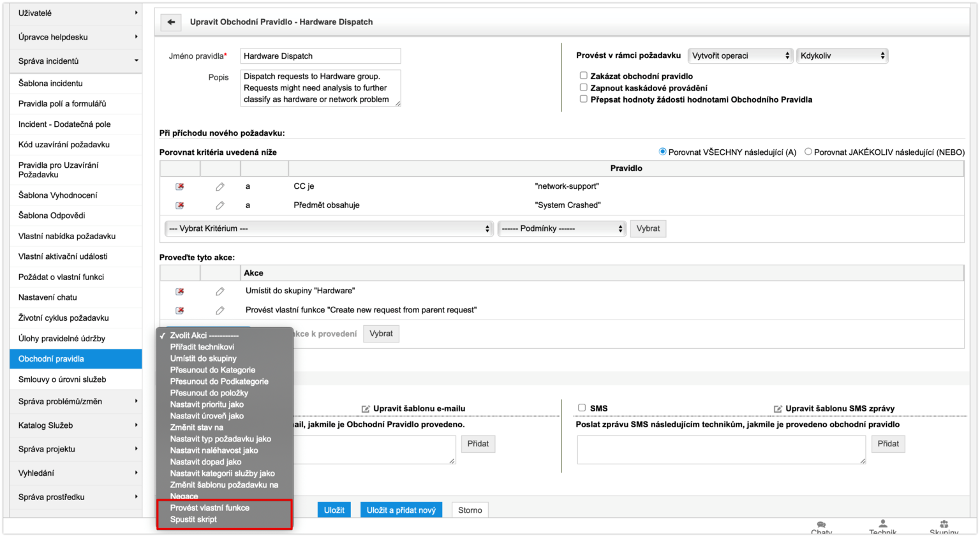Edit the "Provést vlastní funkce" action pencil
This screenshot has height=537, width=980.
coord(220,311)
